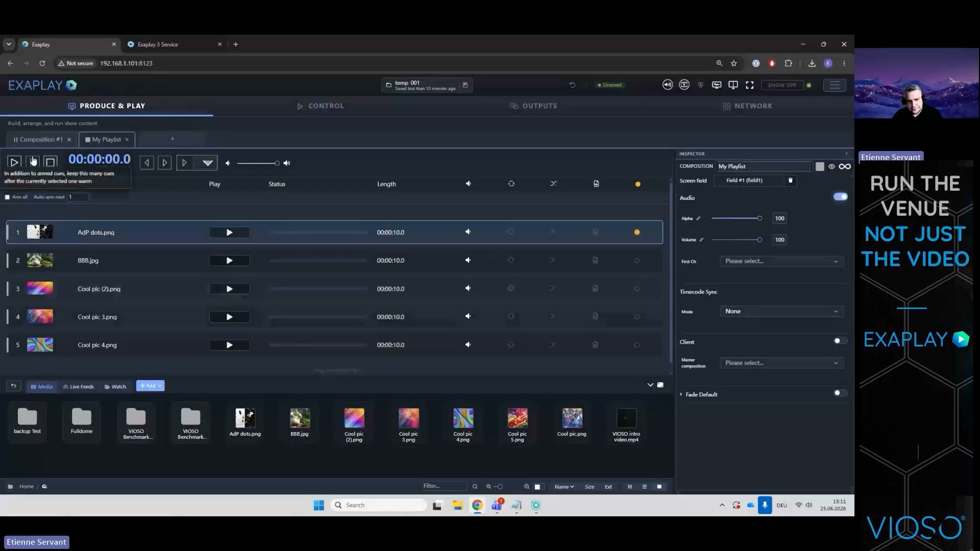Toggle visibility eye icon for My Playlist

(x=831, y=167)
